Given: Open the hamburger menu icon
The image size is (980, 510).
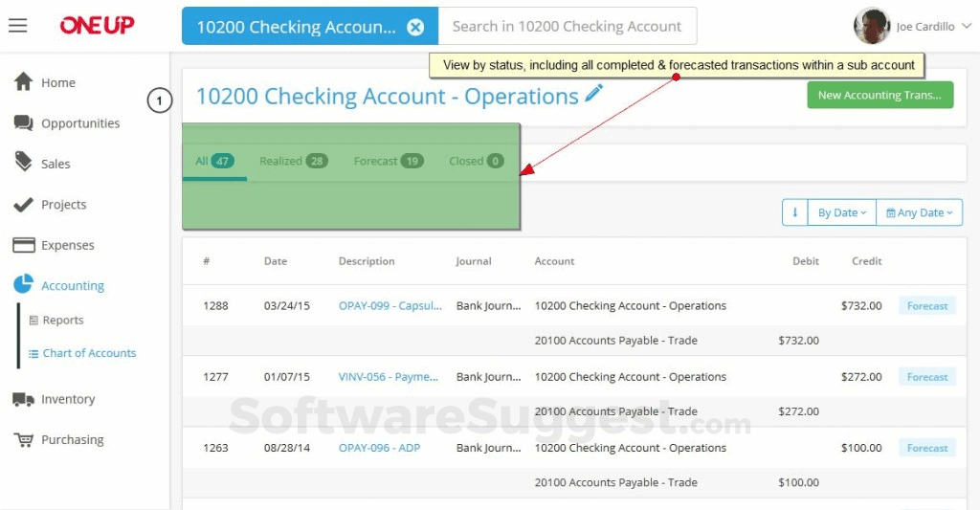Looking at the screenshot, I should pos(17,26).
